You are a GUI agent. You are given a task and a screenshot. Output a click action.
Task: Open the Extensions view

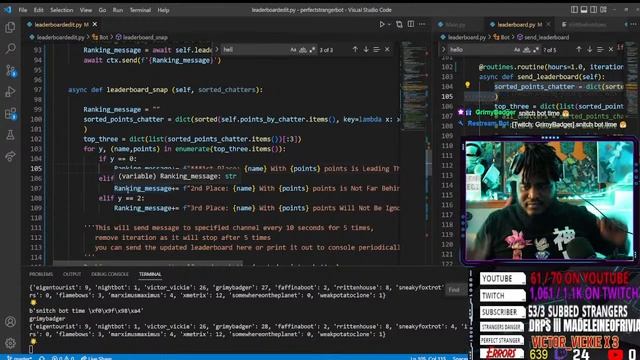tap(10, 113)
